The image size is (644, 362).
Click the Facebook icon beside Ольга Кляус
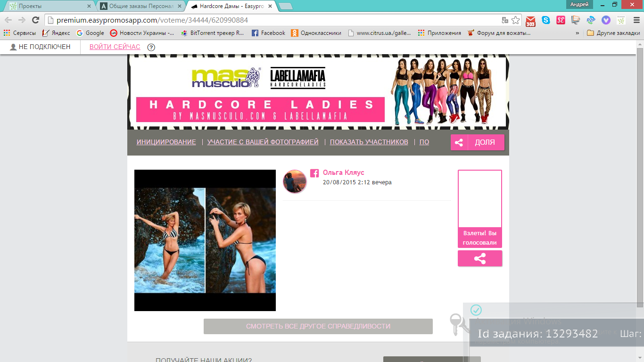[x=314, y=173]
